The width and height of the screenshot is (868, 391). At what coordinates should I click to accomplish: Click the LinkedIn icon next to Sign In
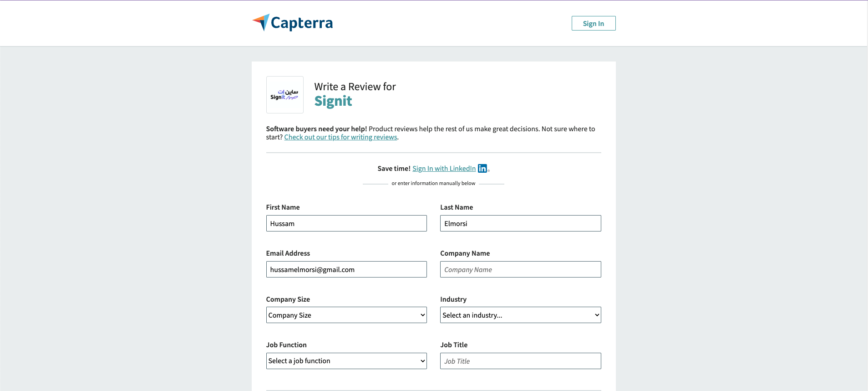pos(482,168)
